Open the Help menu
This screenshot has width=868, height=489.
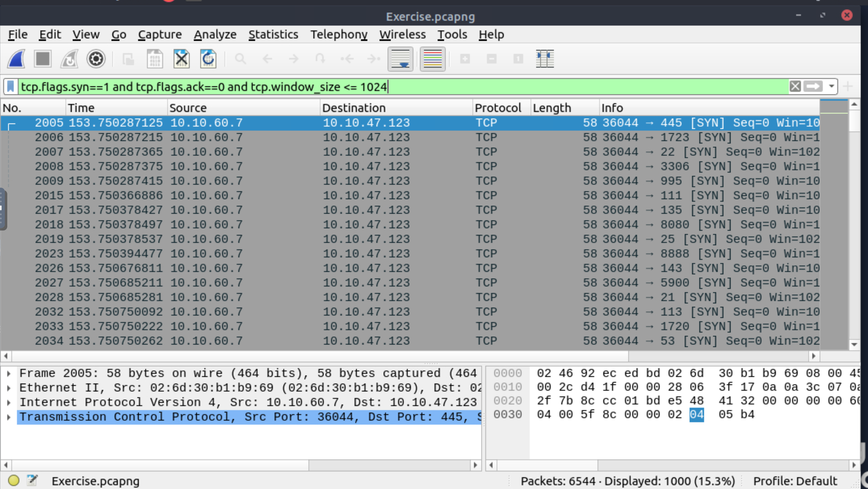pyautogui.click(x=491, y=34)
